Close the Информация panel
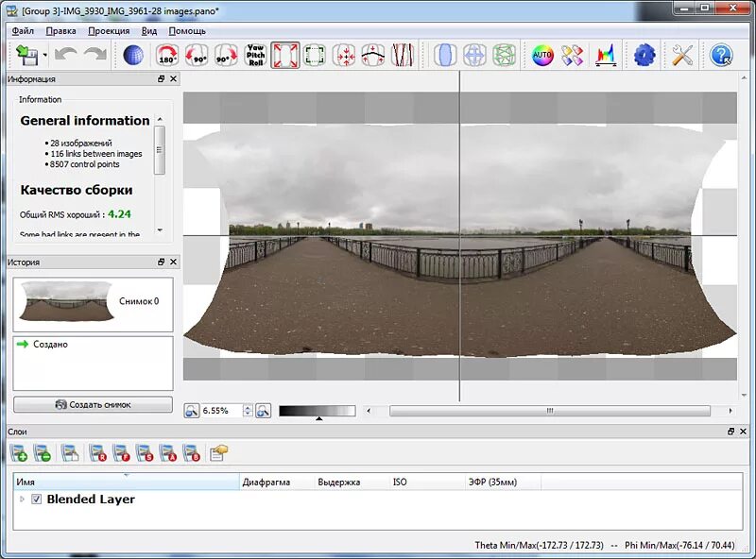The height and width of the screenshot is (559, 756). [174, 78]
